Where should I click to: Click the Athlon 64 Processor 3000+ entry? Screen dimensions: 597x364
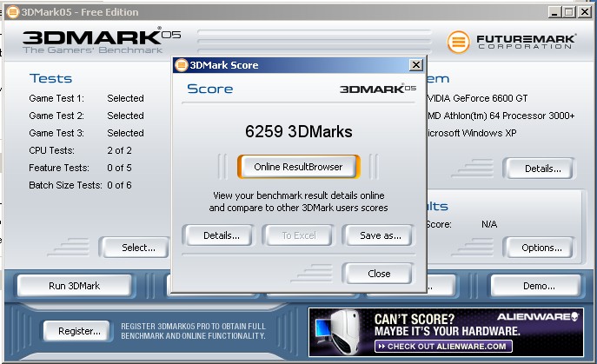pyautogui.click(x=501, y=116)
